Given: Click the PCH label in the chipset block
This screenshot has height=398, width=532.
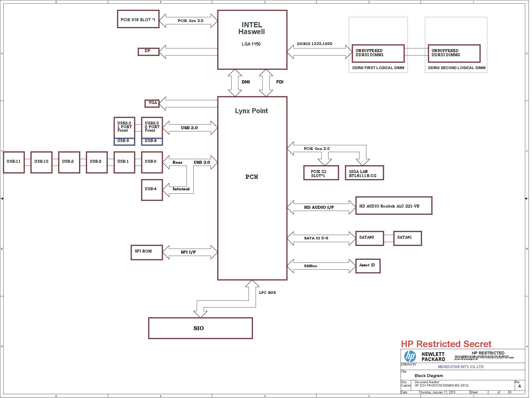Looking at the screenshot, I should pyautogui.click(x=252, y=177).
